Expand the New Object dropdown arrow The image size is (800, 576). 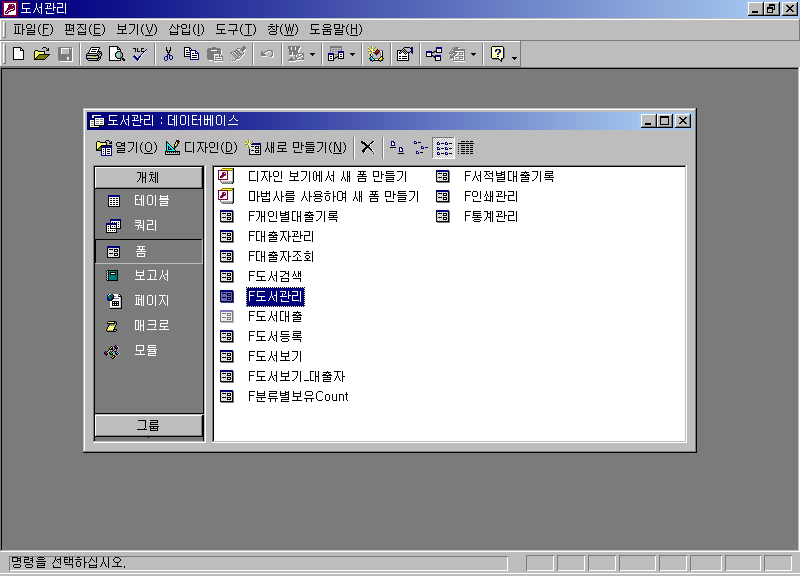tap(473, 54)
